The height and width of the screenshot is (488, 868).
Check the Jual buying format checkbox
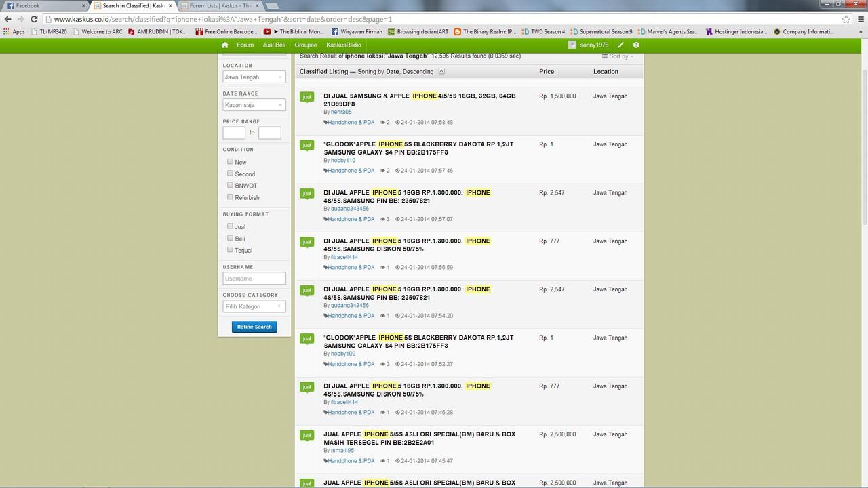click(230, 226)
